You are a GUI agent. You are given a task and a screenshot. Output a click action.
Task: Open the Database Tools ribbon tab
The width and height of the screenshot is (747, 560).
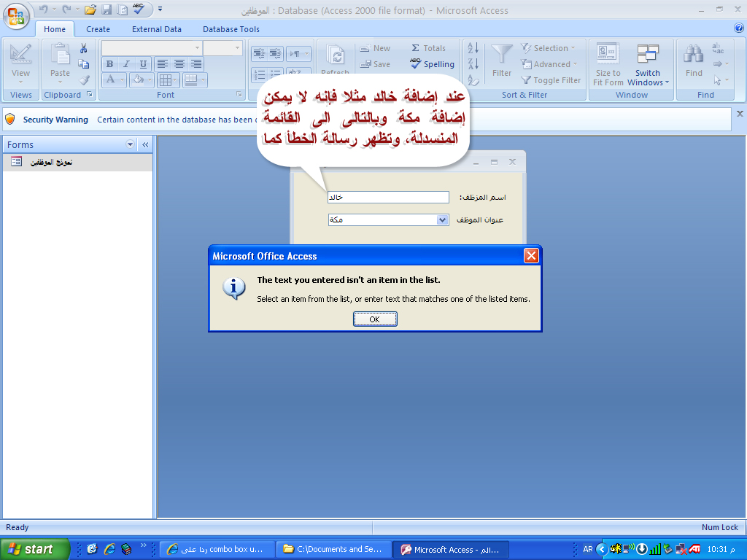tap(231, 29)
